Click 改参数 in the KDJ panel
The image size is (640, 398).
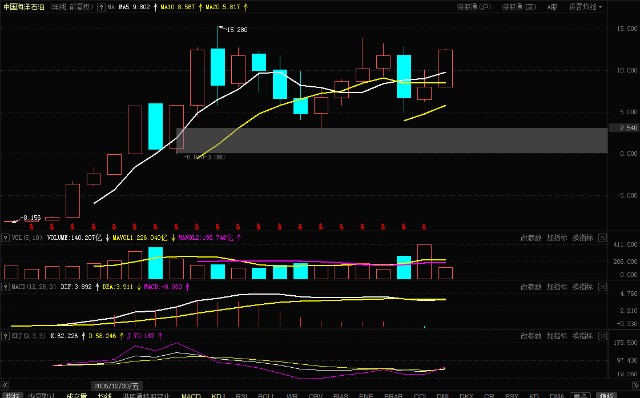pyautogui.click(x=531, y=336)
